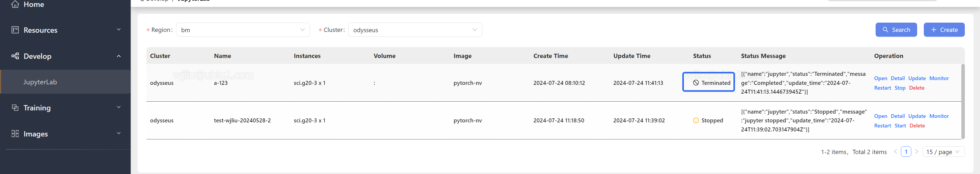Screen dimensions: 980x174
Task: Click the Status Message column header
Action: coord(763,56)
